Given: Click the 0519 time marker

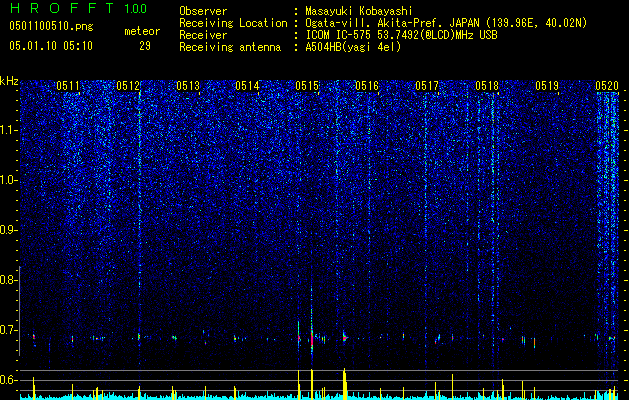Looking at the screenshot, I should coord(547,85).
